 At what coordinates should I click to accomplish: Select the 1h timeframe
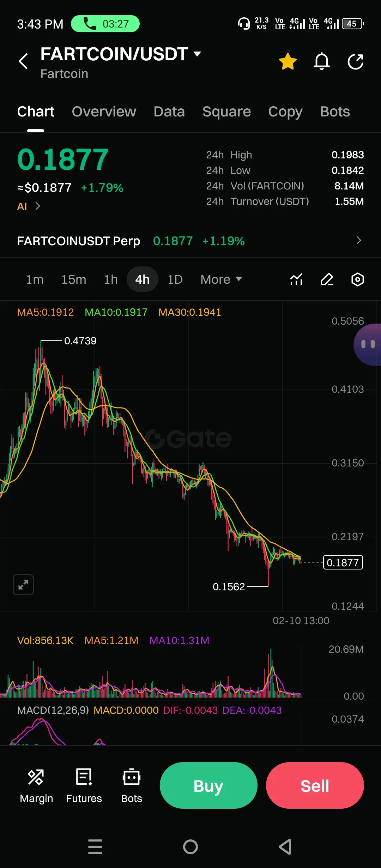click(x=111, y=279)
